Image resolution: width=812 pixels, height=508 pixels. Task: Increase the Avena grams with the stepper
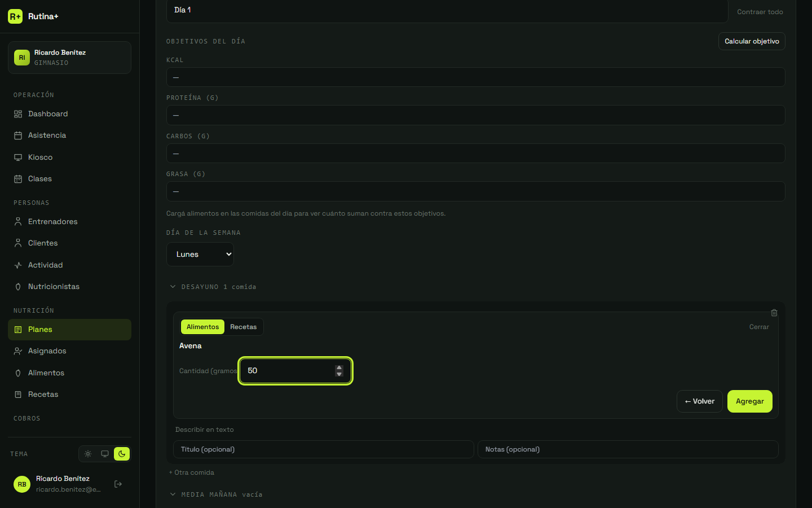click(x=339, y=367)
